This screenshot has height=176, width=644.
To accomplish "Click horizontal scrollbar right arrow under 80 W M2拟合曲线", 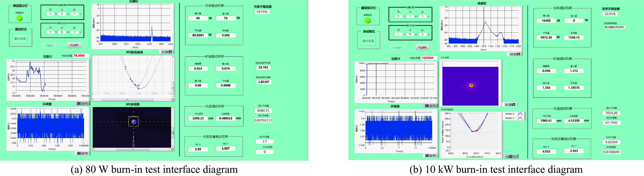I will point(170,99).
